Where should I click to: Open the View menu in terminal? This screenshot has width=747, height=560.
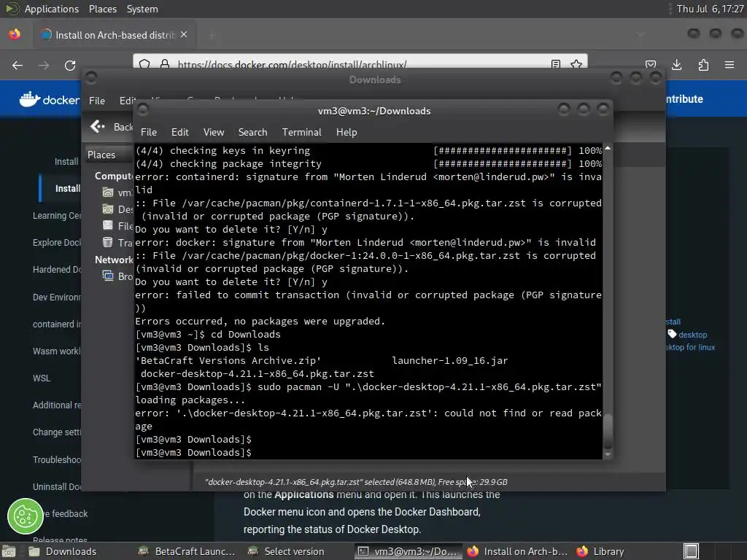pos(214,132)
